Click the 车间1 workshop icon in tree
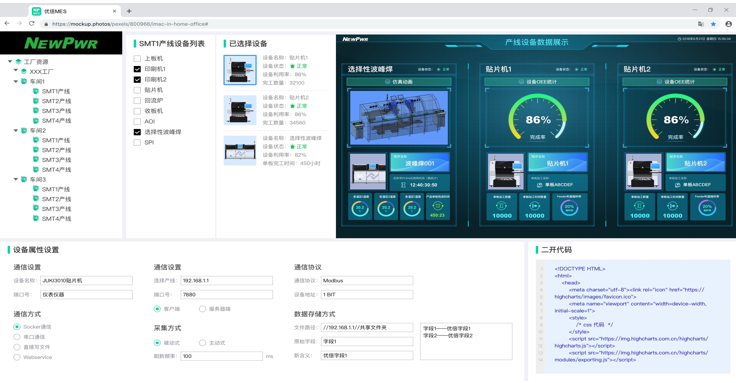Image resolution: width=736 pixels, height=383 pixels. coord(24,81)
